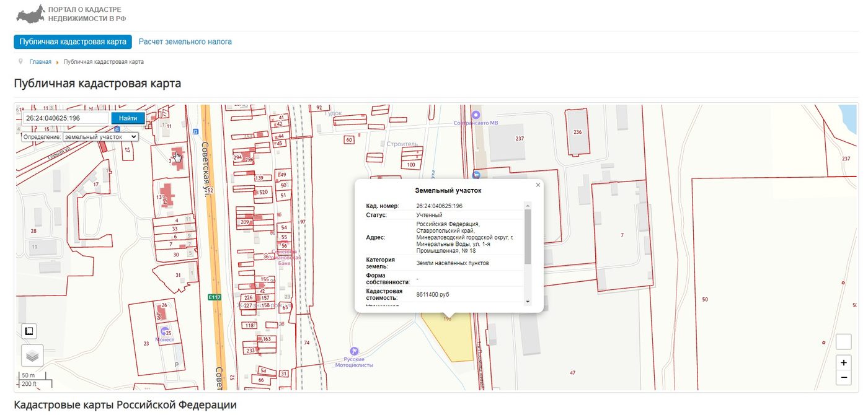Click parcel number 236 on map
The width and height of the screenshot is (868, 415).
click(578, 132)
